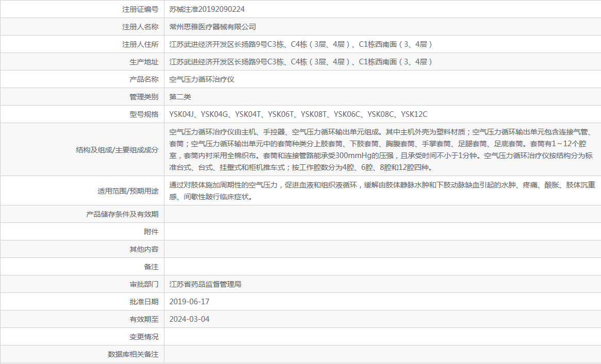Select the 管理类别 label

click(144, 97)
